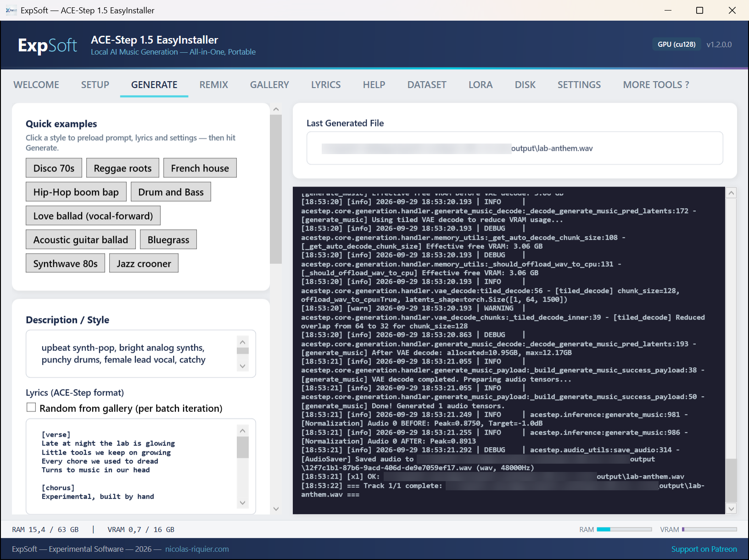Image resolution: width=749 pixels, height=560 pixels.
Task: Open the LORA tab
Action: tap(481, 85)
